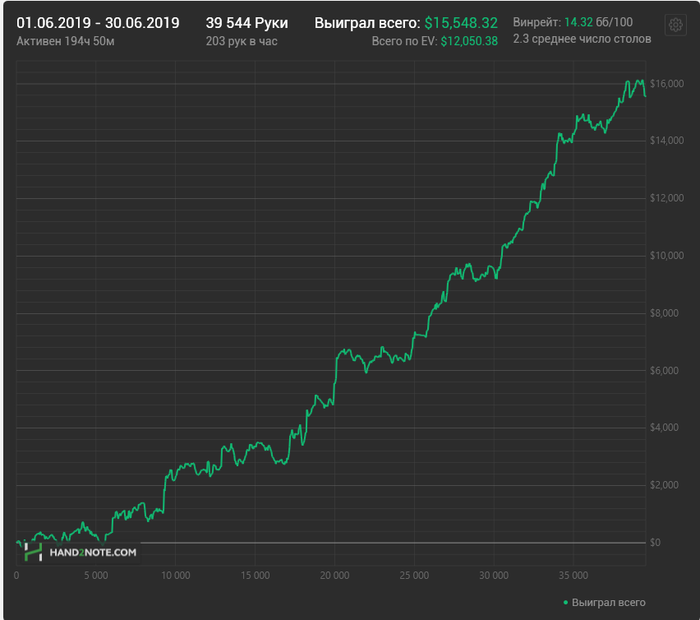Select the 'Активен 194ч 50м' text
The width and height of the screenshot is (700, 620).
(65, 41)
